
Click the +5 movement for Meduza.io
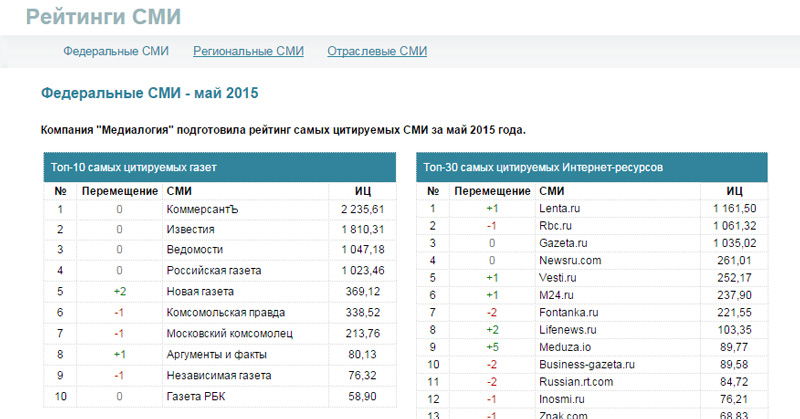pyautogui.click(x=492, y=348)
